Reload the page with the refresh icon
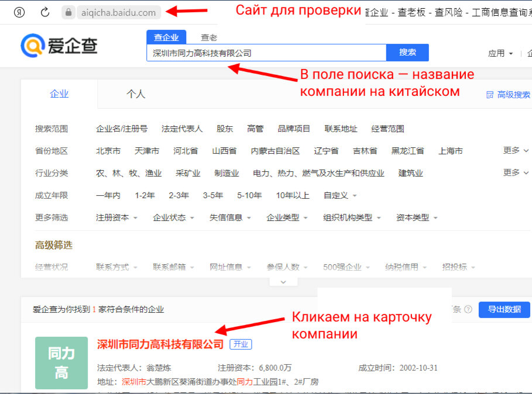Viewport: 532px width, 394px height. 45,12
